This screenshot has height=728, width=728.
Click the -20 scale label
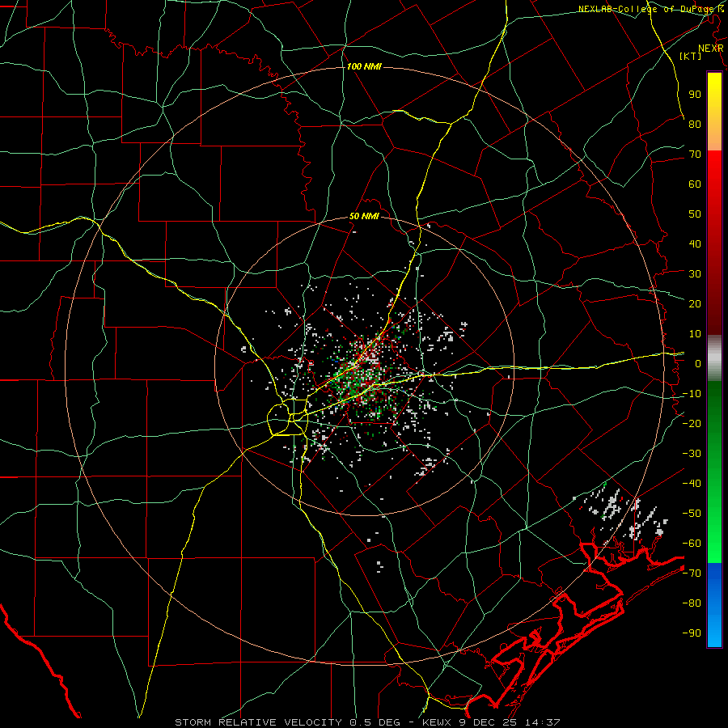pos(692,424)
